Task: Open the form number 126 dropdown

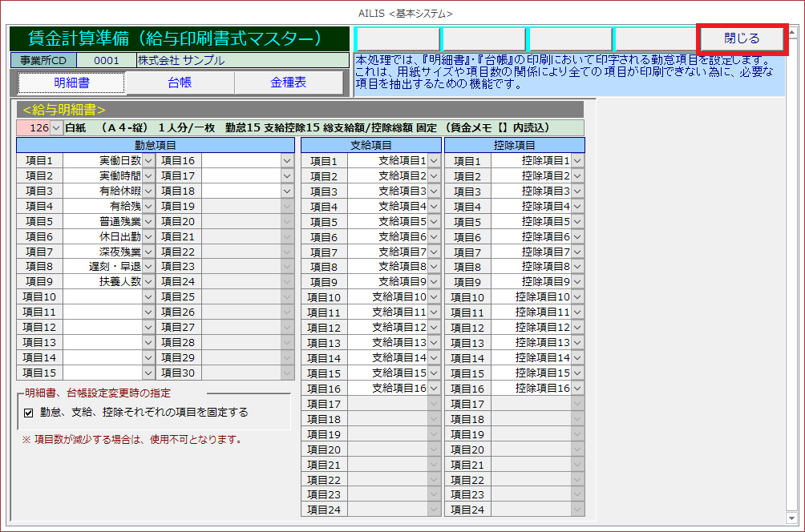Action: 55,128
